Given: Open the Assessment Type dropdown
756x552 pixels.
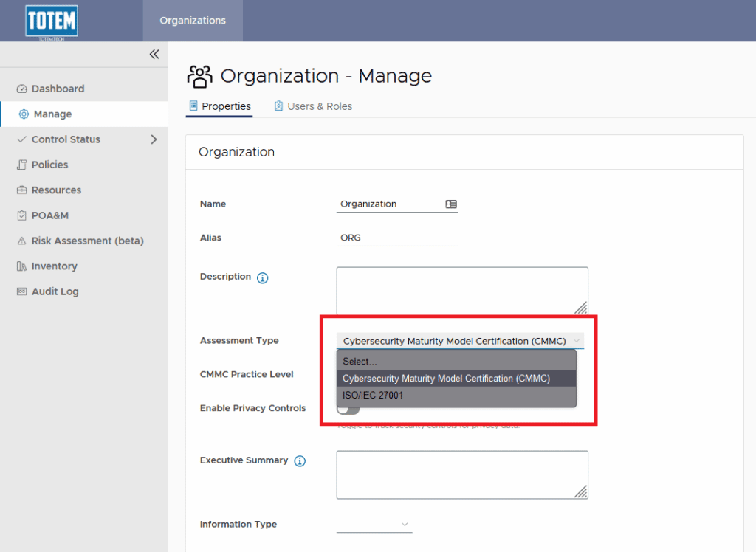Looking at the screenshot, I should click(460, 341).
